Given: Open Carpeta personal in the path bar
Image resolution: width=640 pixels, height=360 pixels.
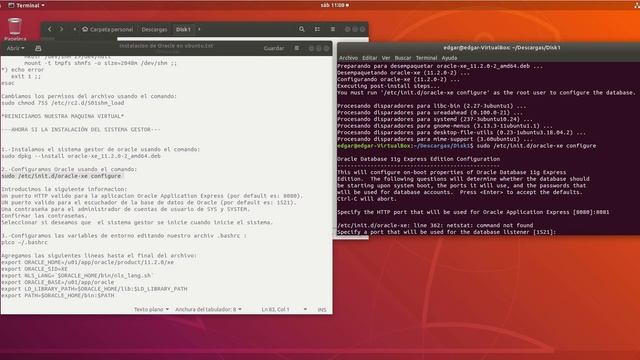Looking at the screenshot, I should pos(108,29).
